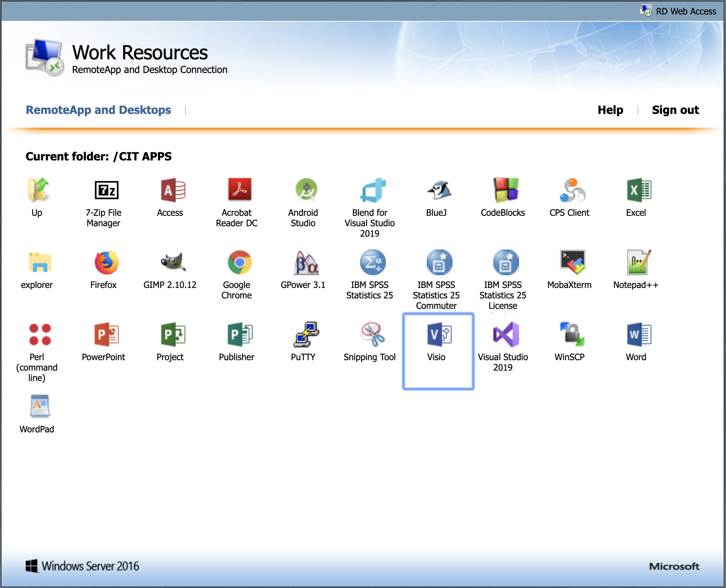This screenshot has height=588, width=726.
Task: Launch WordPad
Action: click(37, 414)
